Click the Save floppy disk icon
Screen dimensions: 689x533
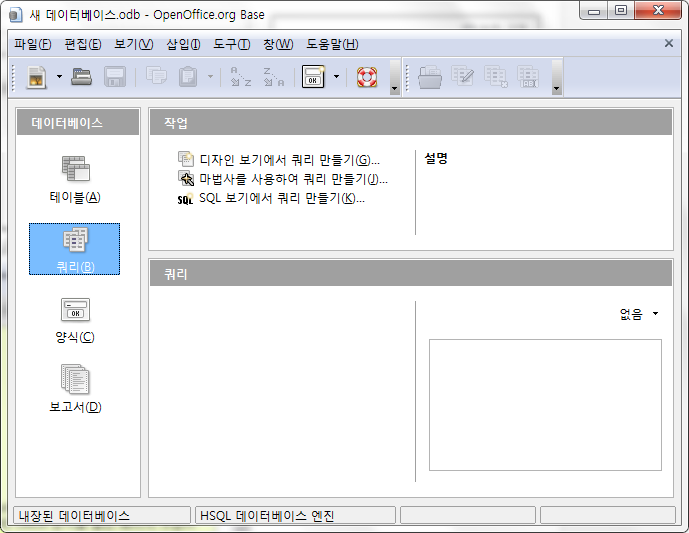tap(115, 77)
